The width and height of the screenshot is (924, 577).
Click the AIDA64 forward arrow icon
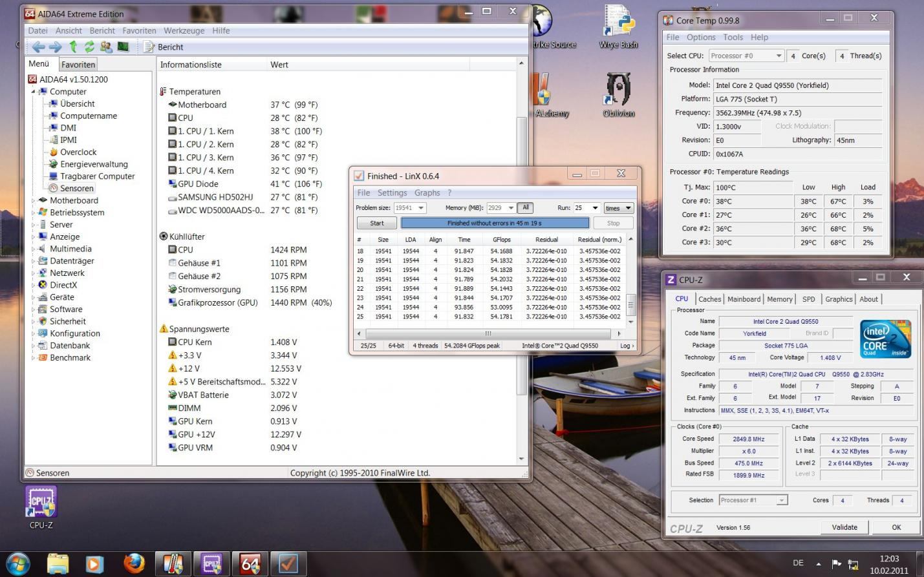click(x=55, y=47)
